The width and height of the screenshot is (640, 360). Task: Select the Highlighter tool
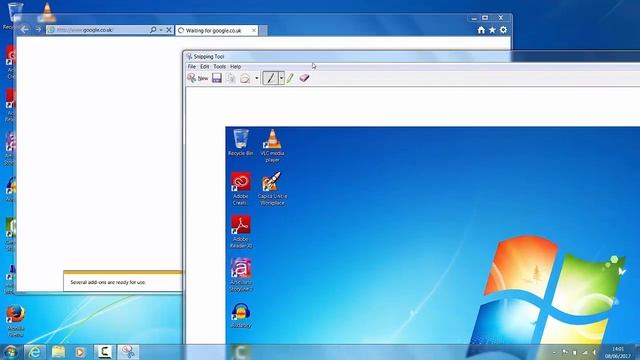pos(290,78)
